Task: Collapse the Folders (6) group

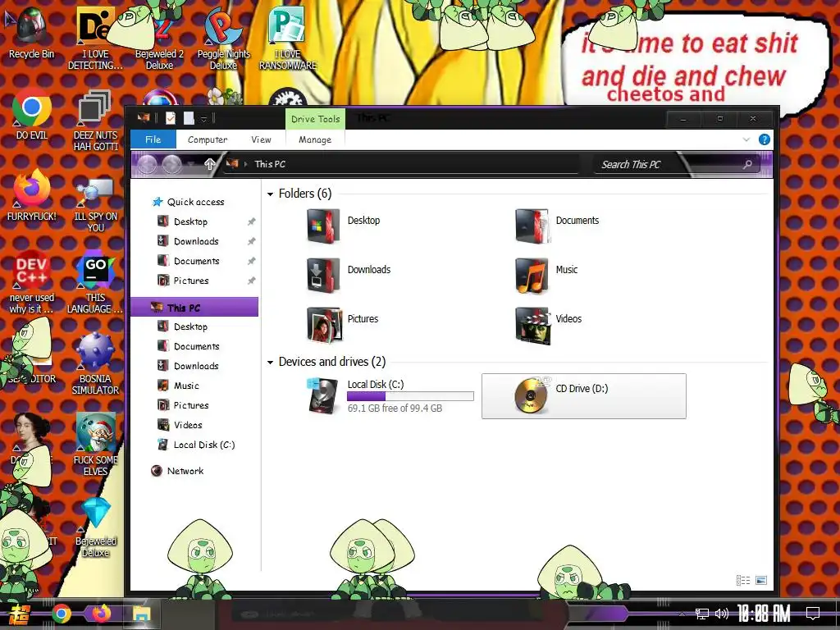Action: tap(270, 194)
